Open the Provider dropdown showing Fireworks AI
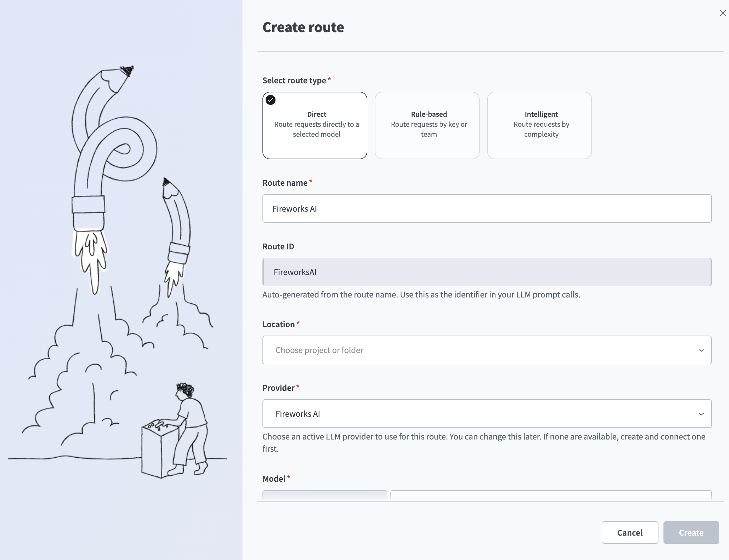 coord(487,414)
